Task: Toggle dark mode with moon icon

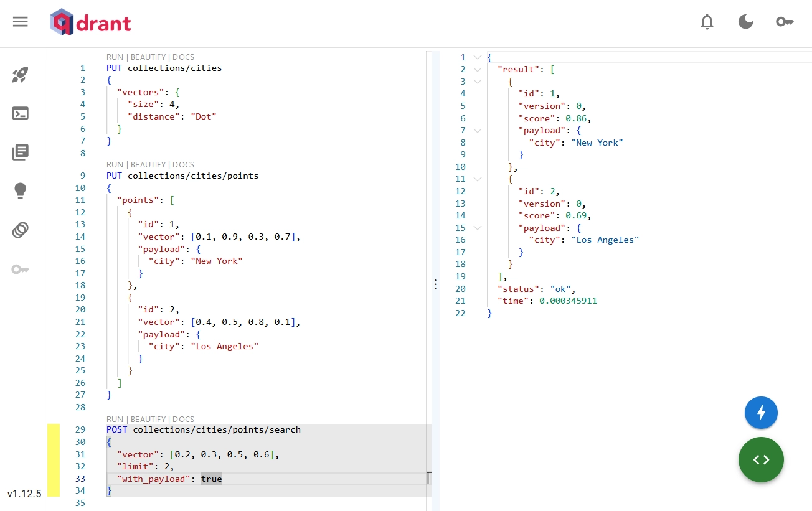Action: point(745,22)
